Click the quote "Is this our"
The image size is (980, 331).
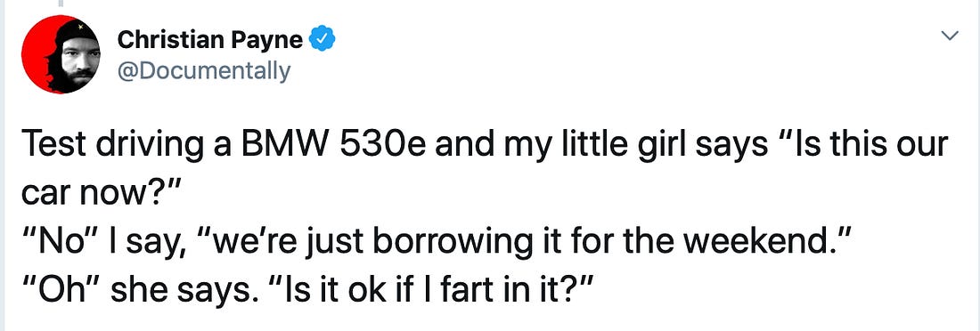(862, 146)
